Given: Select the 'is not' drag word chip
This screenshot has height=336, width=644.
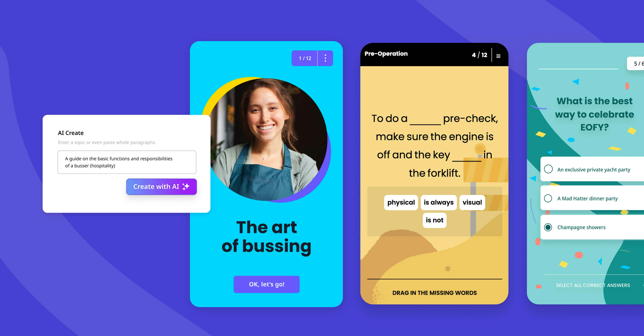Looking at the screenshot, I should (434, 220).
